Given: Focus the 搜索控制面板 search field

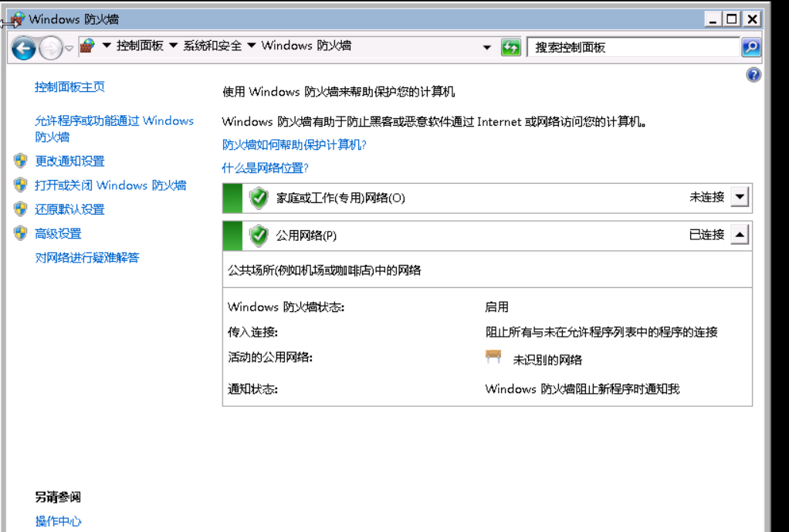Looking at the screenshot, I should [634, 48].
